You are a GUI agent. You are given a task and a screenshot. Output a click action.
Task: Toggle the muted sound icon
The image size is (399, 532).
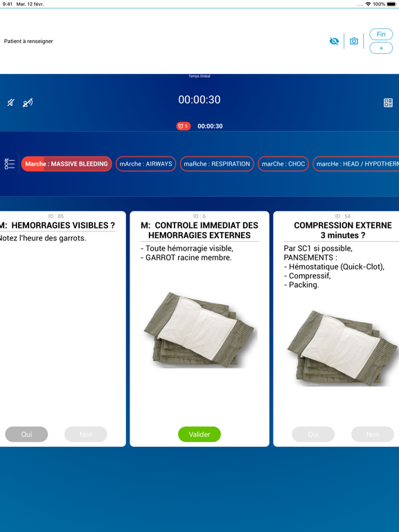pyautogui.click(x=11, y=103)
